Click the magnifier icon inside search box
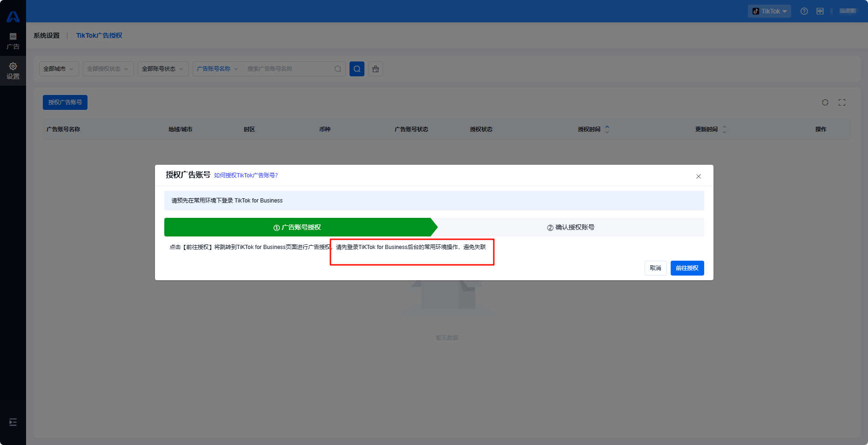Screen dimensions: 868x445 coord(338,69)
